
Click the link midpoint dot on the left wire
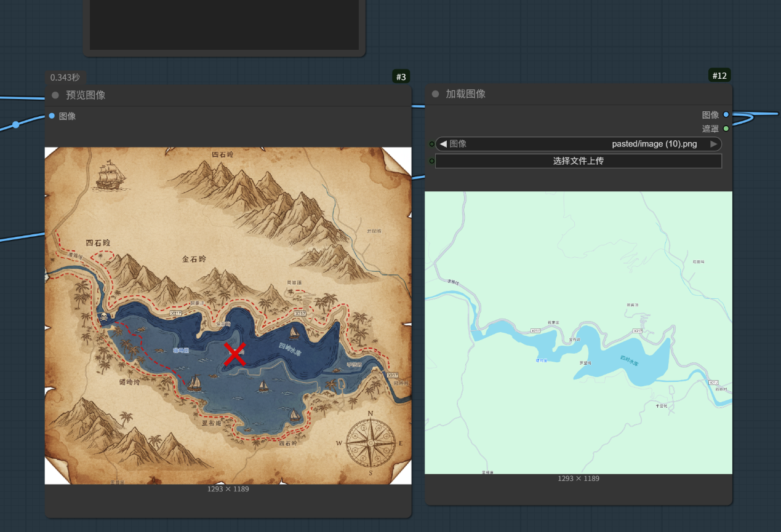[x=16, y=124]
